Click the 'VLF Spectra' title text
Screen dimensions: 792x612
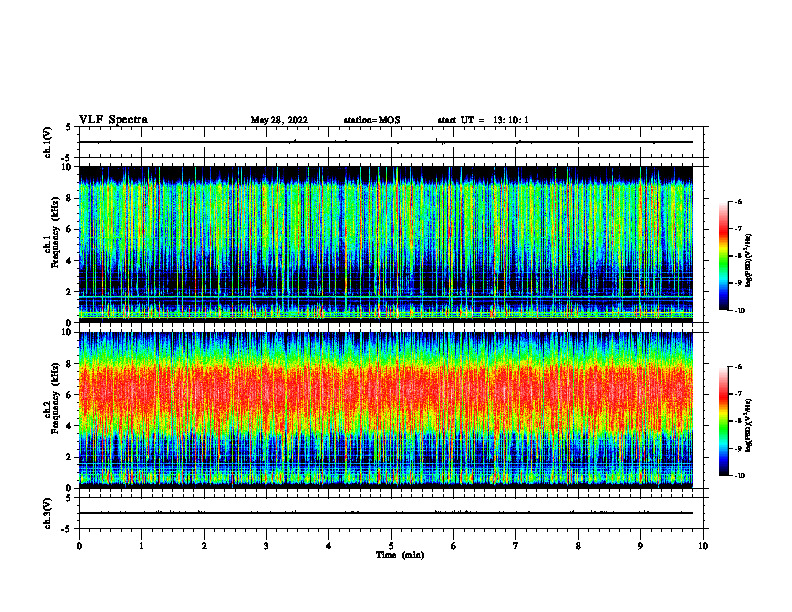pos(113,120)
